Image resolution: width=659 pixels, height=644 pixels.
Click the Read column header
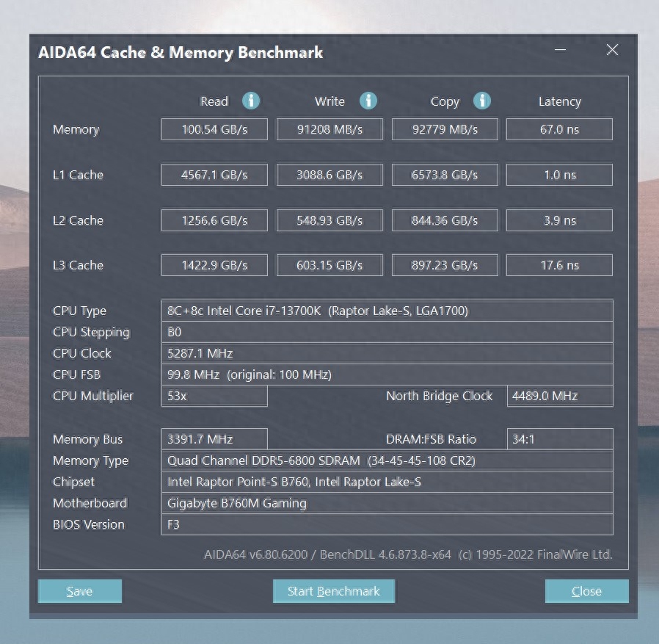pos(214,101)
